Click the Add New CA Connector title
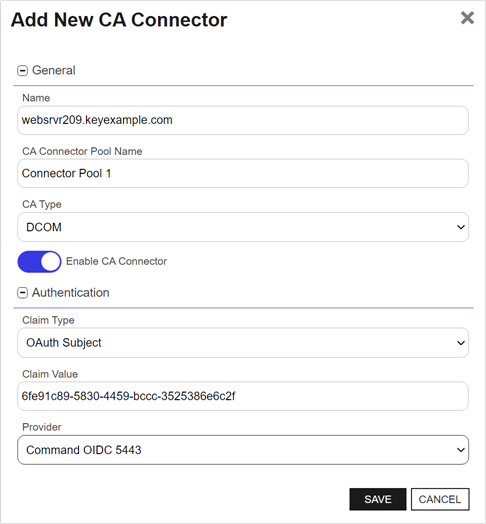The image size is (486, 524). pos(119,19)
